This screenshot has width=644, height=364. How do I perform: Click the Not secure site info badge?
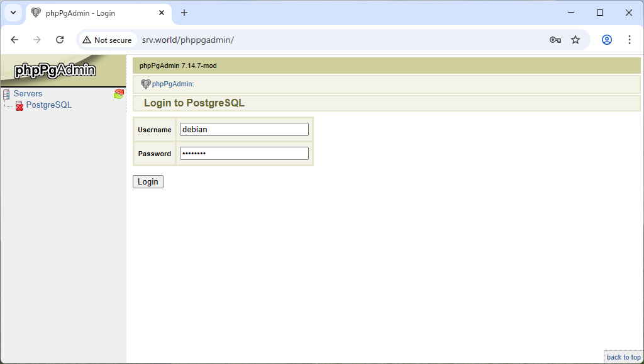click(x=107, y=40)
